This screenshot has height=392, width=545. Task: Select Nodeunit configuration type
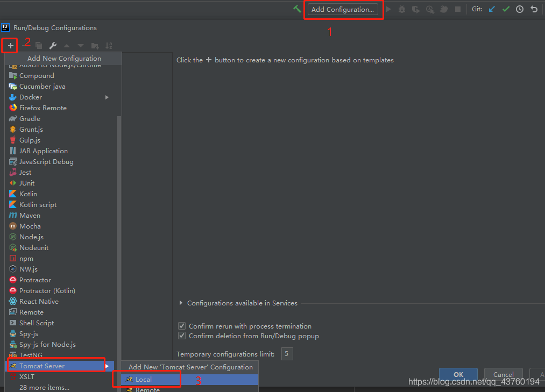tap(59, 248)
